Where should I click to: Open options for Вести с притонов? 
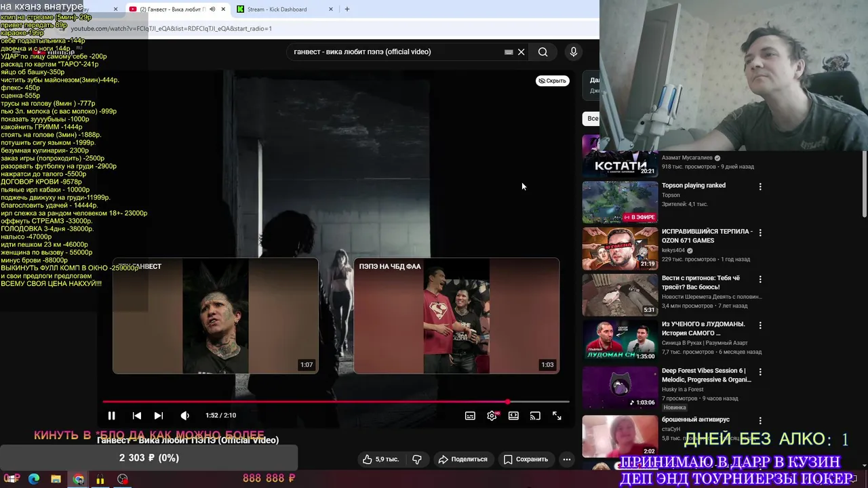(760, 279)
